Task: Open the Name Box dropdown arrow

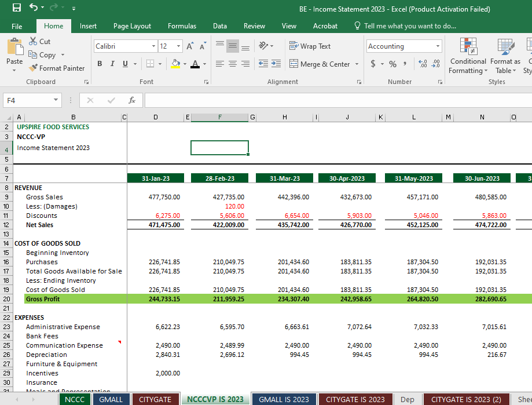Action: point(56,100)
